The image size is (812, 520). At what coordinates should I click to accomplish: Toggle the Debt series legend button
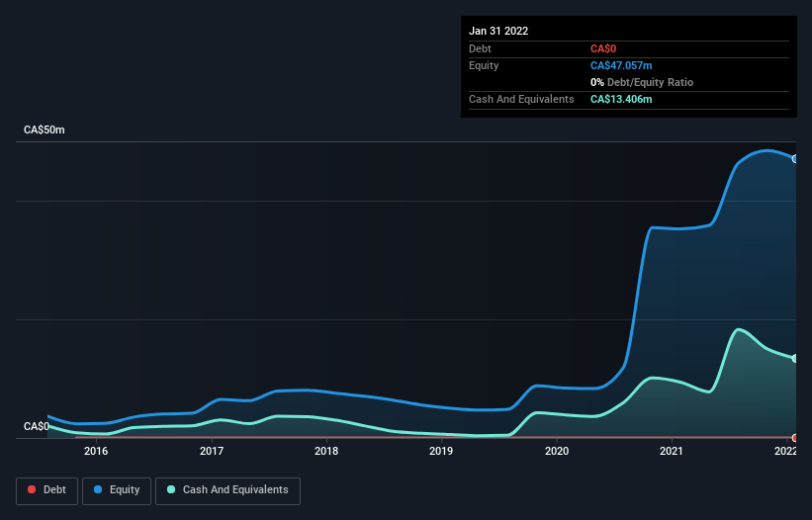coord(46,490)
